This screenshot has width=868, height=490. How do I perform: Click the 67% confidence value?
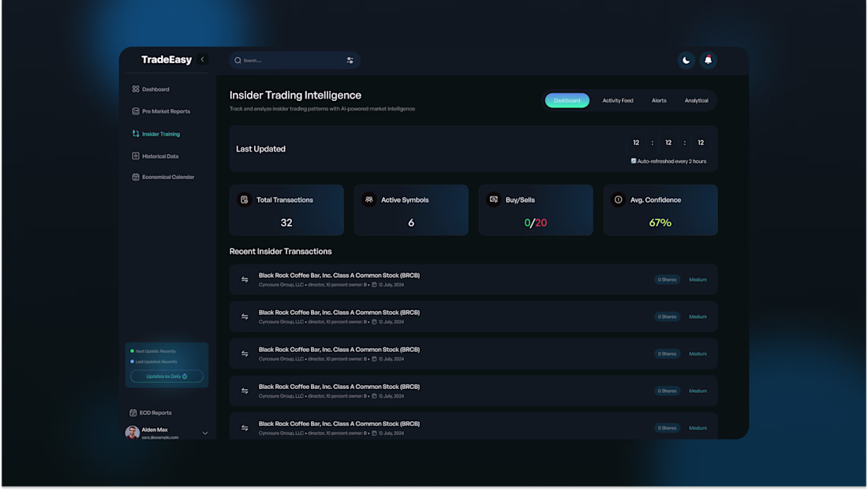pos(660,223)
